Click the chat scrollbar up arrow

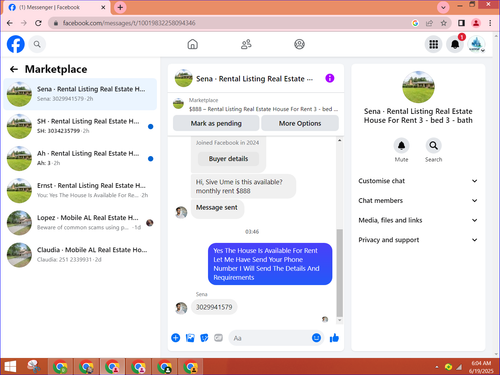coord(339,140)
